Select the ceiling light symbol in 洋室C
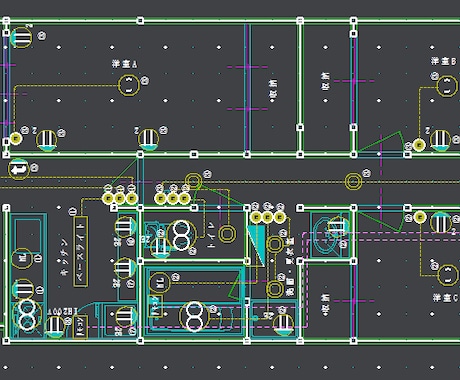 pos(447,275)
